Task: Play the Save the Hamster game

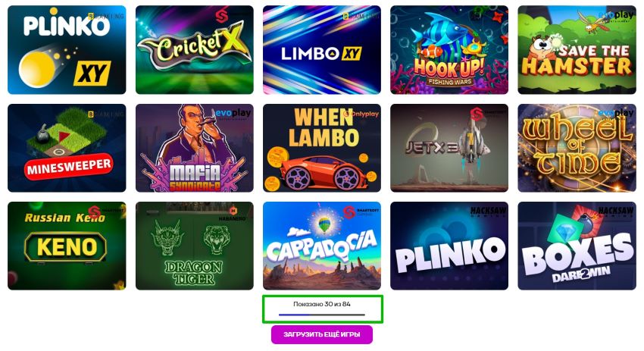Action: point(577,50)
